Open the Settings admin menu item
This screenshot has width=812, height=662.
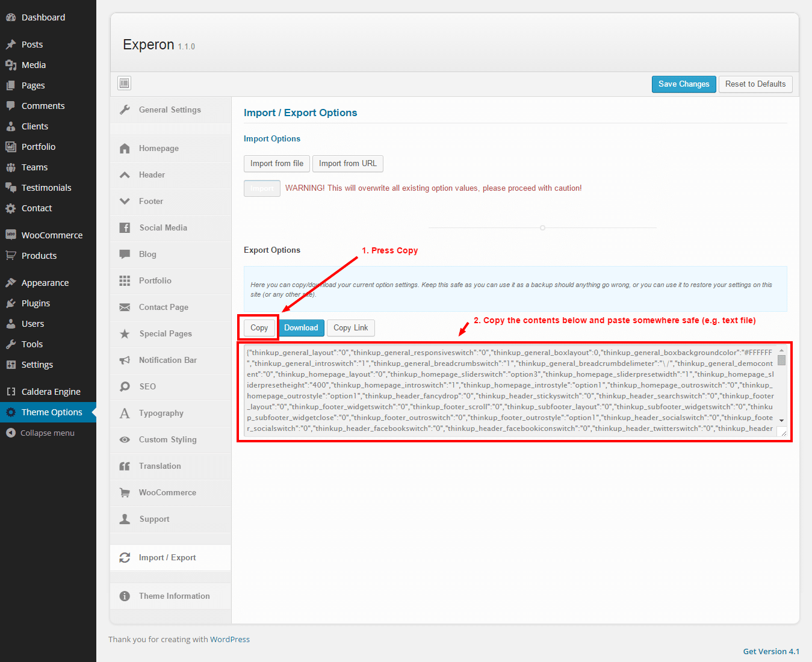(x=48, y=365)
